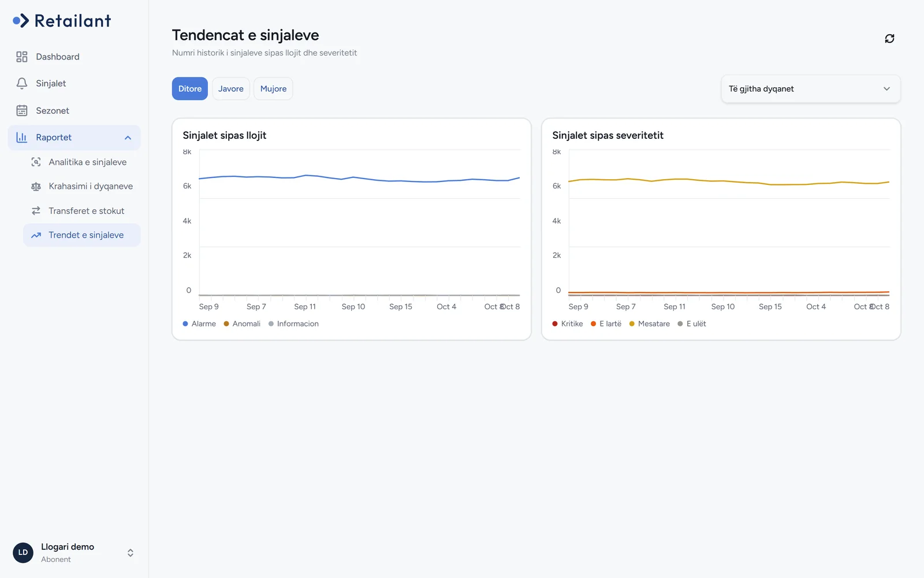
Task: Go to the Sinjalet page
Action: coord(74,83)
